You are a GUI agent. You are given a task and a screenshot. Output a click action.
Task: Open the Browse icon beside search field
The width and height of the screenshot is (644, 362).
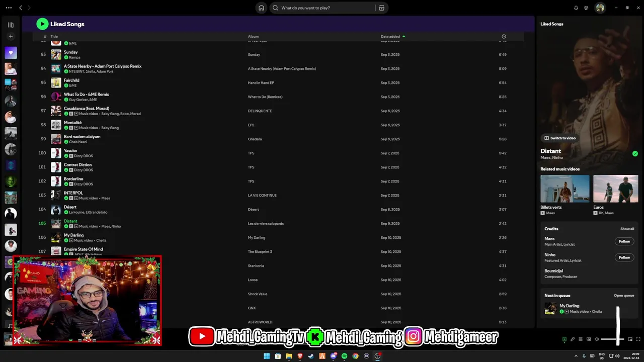point(381,8)
